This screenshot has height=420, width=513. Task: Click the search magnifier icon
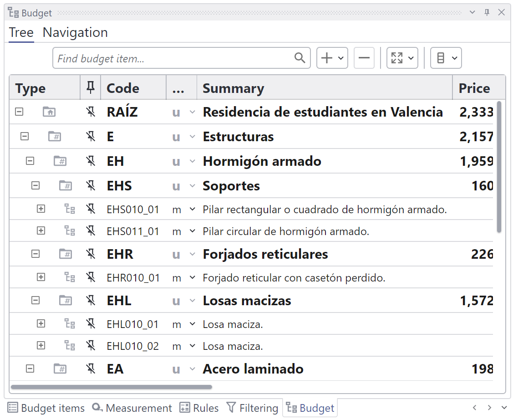[x=300, y=58]
